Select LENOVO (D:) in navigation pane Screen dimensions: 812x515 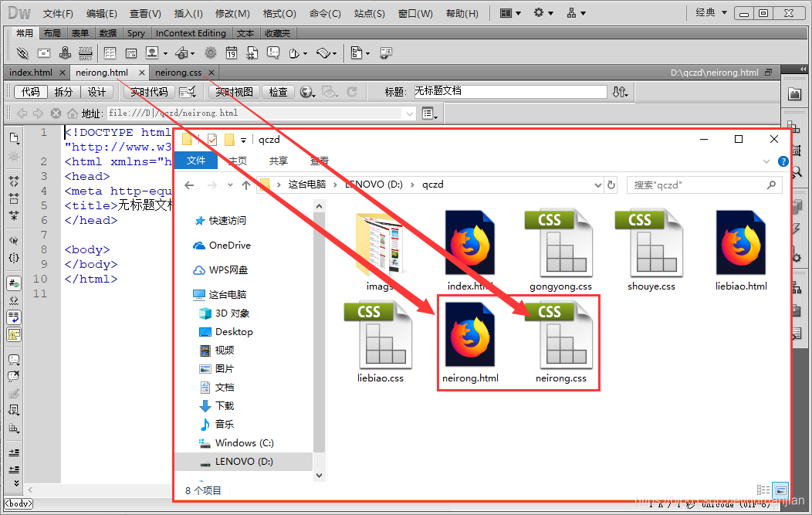point(243,461)
